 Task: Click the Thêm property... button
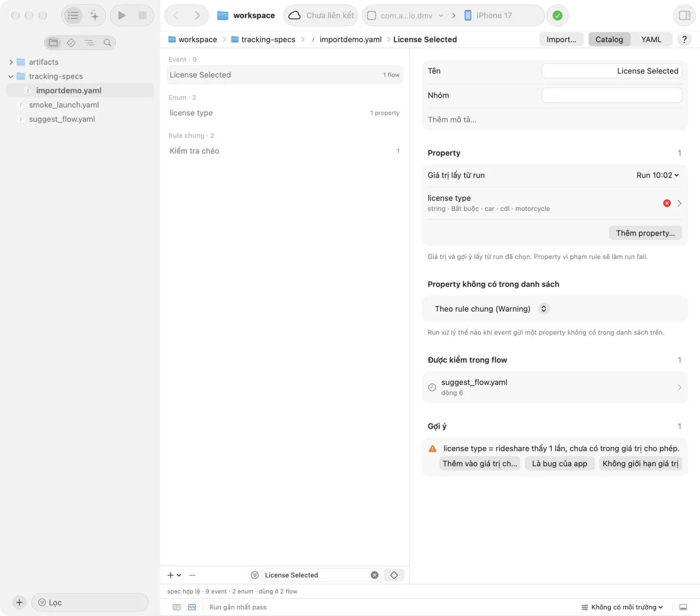click(x=645, y=233)
